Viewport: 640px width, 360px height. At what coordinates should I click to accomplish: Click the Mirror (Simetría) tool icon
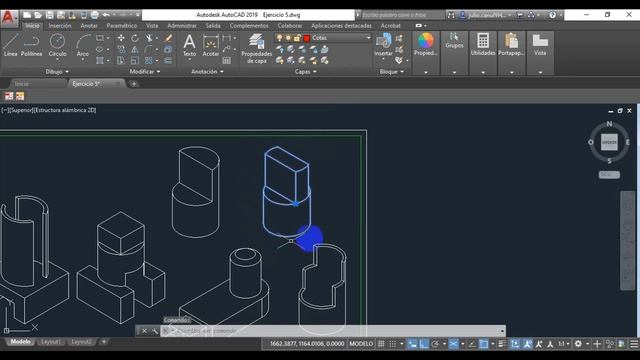pyautogui.click(x=135, y=49)
